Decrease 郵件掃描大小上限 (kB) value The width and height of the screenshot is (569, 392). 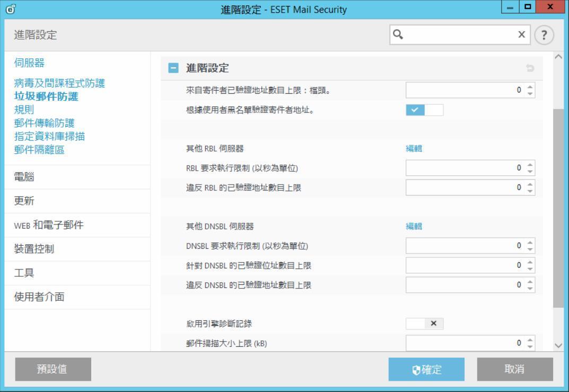pos(530,346)
